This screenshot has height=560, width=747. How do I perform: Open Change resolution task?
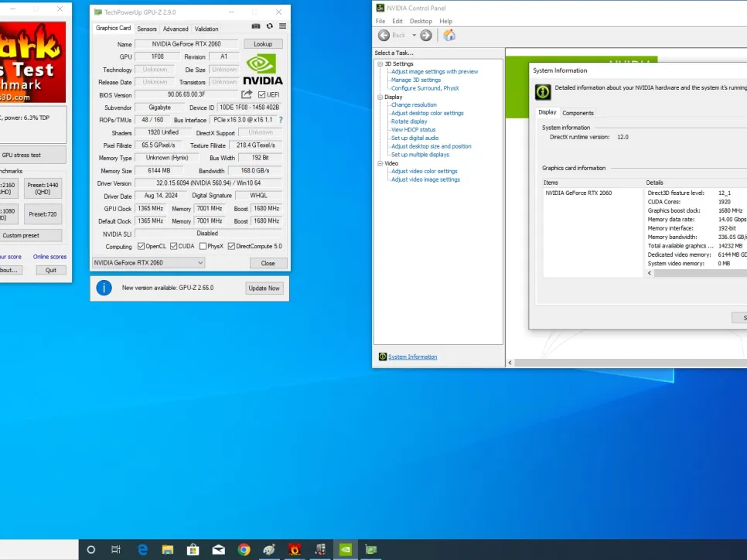414,105
